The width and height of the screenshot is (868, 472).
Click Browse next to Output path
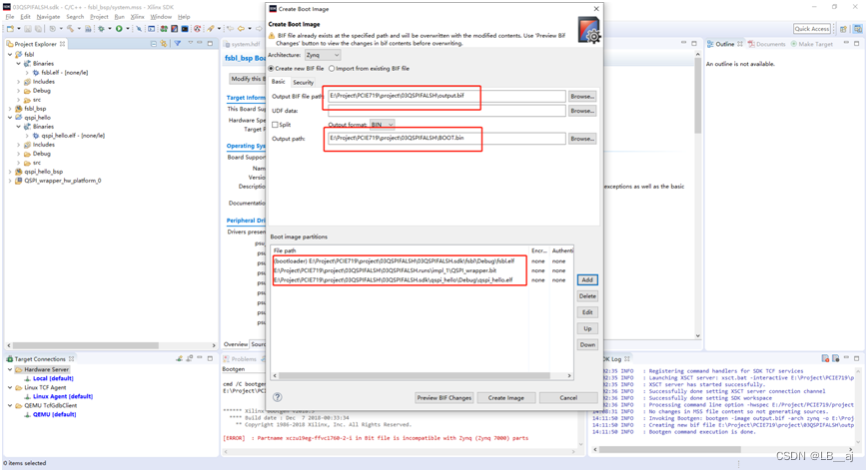[x=582, y=139]
